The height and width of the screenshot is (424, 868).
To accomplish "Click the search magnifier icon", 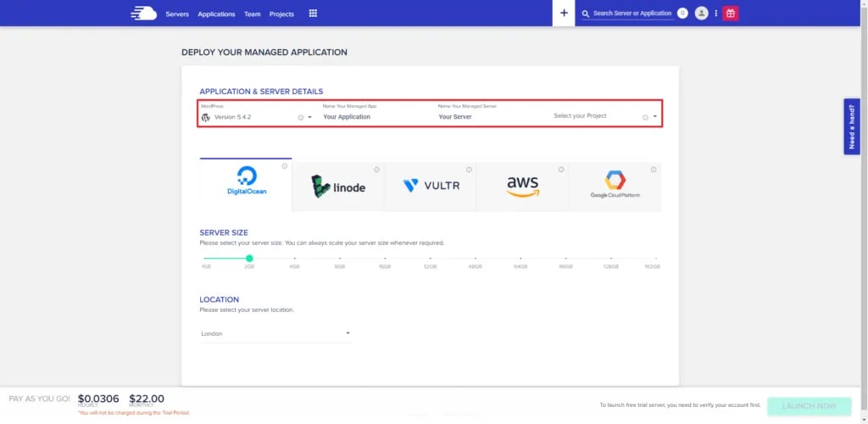I will click(x=586, y=14).
